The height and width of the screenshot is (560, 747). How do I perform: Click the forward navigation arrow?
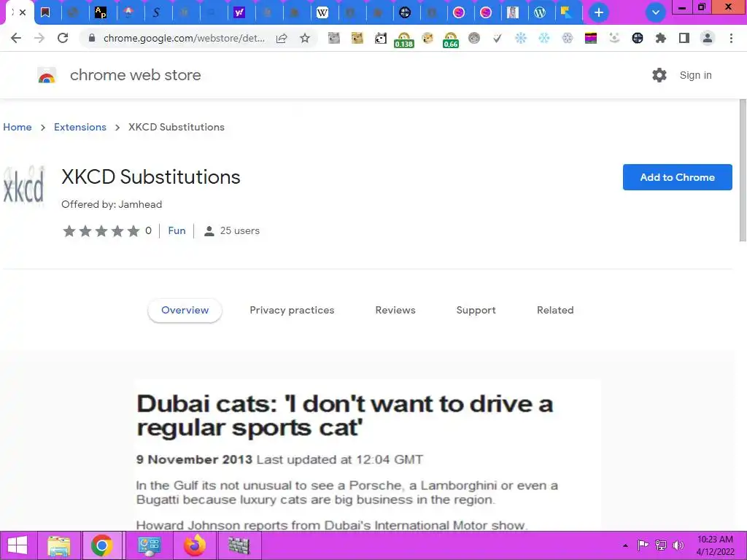[x=39, y=38]
